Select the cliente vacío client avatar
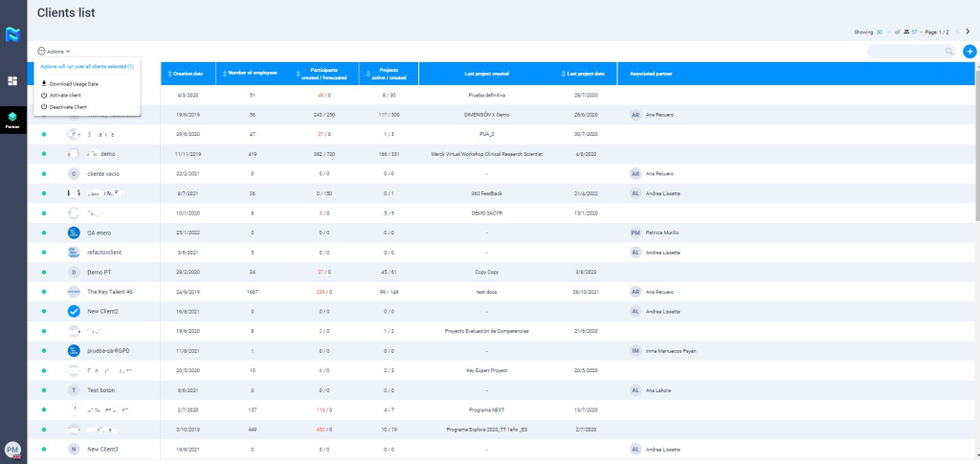Viewport: 980px width, 464px height. 74,174
